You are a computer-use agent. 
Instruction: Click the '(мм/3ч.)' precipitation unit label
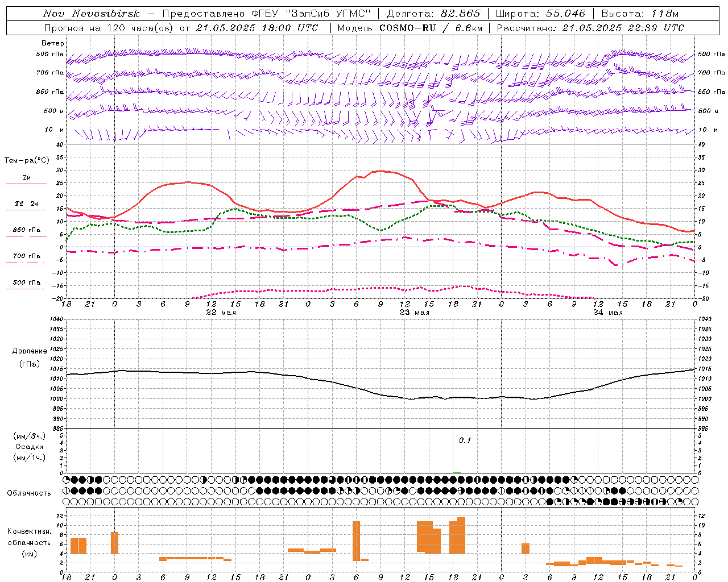point(30,436)
